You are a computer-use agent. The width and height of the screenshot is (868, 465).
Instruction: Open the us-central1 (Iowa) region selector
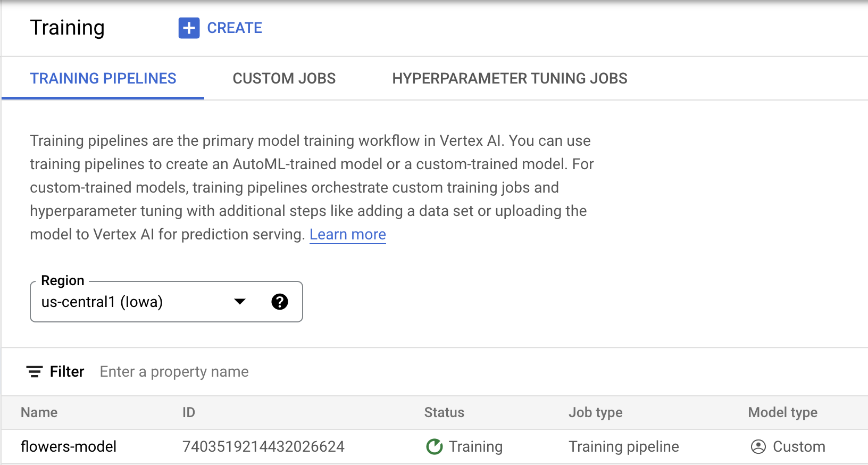click(x=133, y=302)
